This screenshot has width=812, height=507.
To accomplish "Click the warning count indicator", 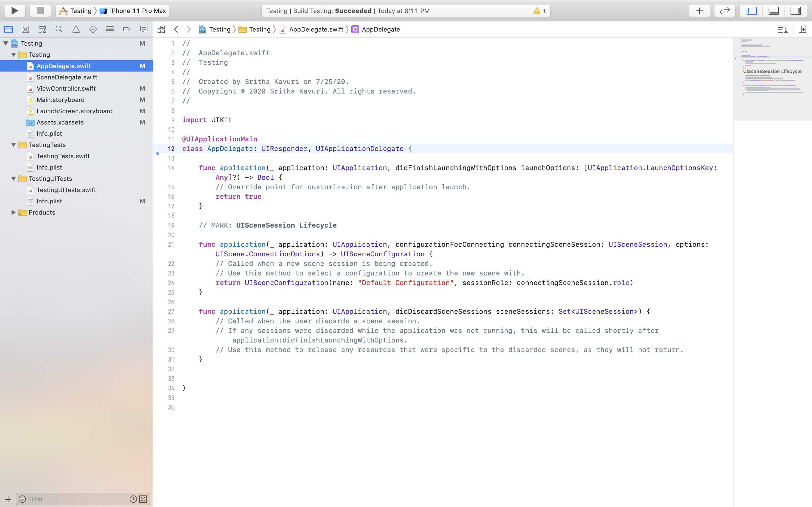I will click(539, 11).
